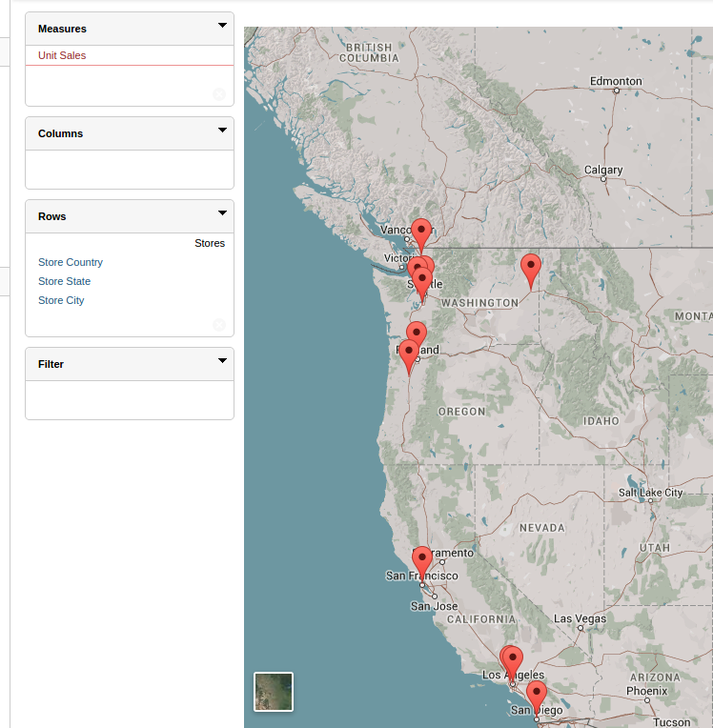The image size is (713, 728).
Task: Click the front marker covering the Seattle label
Action: 422,280
